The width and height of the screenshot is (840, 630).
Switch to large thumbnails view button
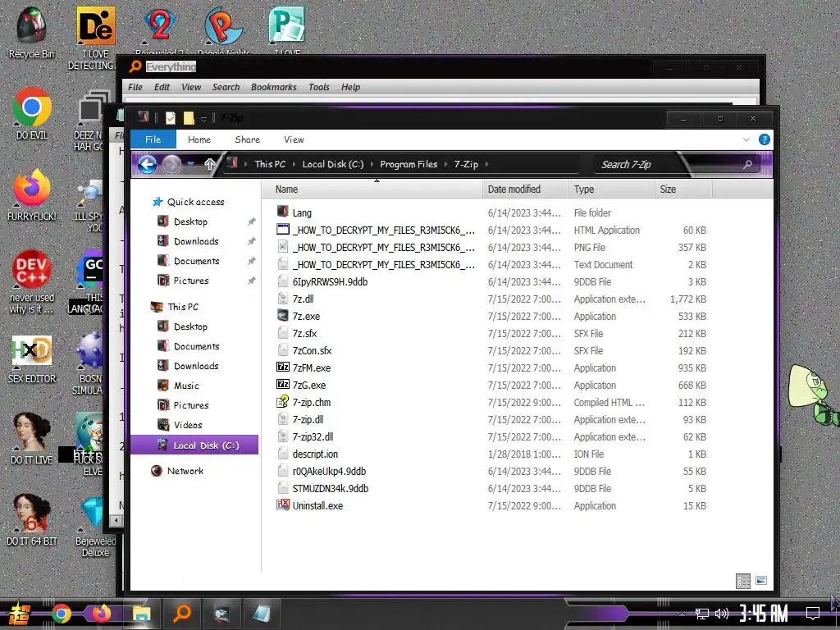click(x=760, y=581)
